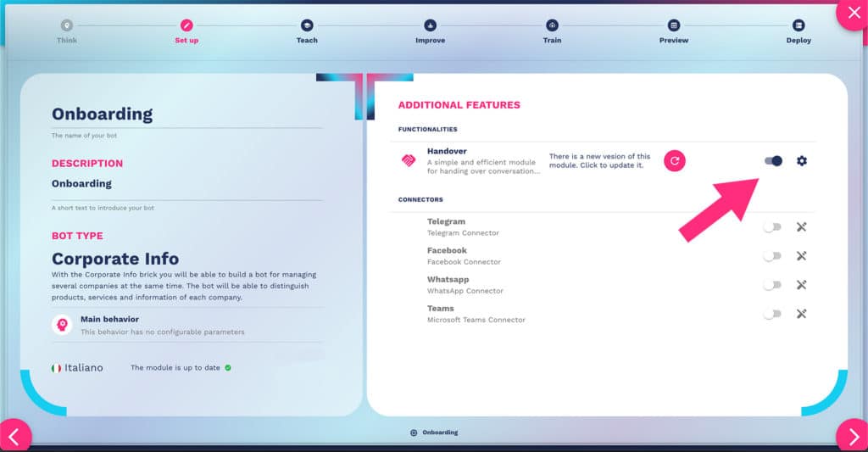This screenshot has height=452, width=868.
Task: Click the Think step icon
Action: [x=66, y=25]
